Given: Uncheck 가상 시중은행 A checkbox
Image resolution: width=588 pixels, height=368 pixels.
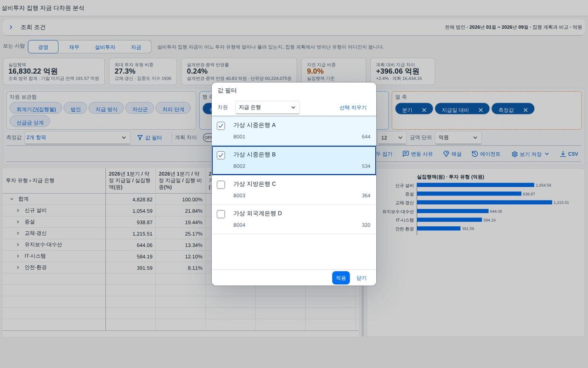Looking at the screenshot, I should pyautogui.click(x=221, y=126).
